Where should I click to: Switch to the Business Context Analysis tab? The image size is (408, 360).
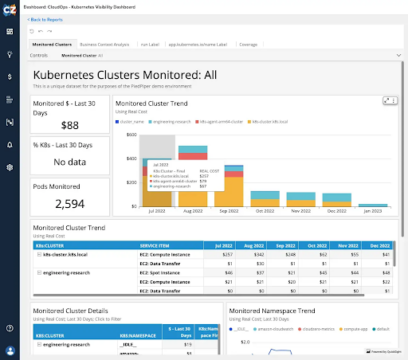coord(105,44)
